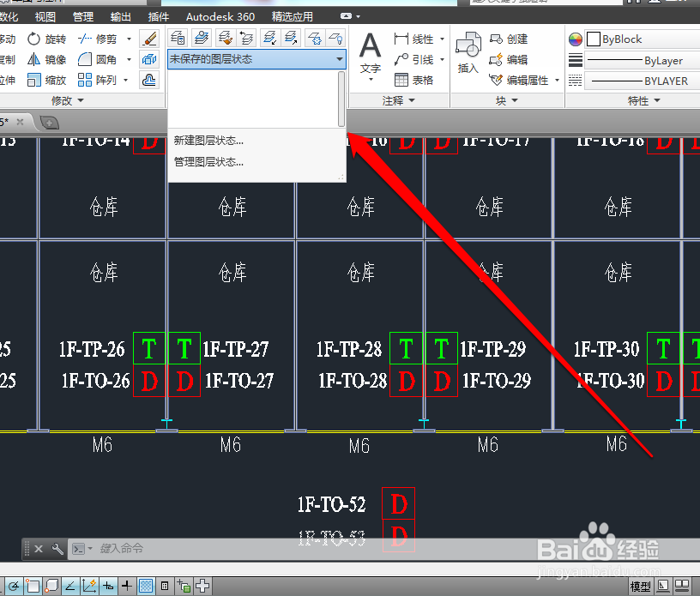
Task: Open the Manage (管理) ribbon tab
Action: [83, 17]
